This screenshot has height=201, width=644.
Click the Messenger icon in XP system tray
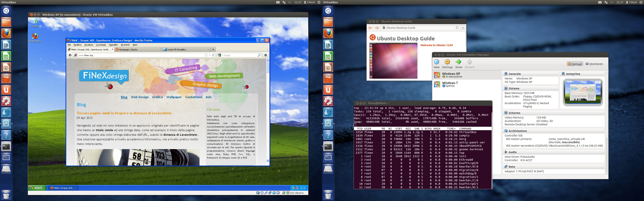(294, 188)
